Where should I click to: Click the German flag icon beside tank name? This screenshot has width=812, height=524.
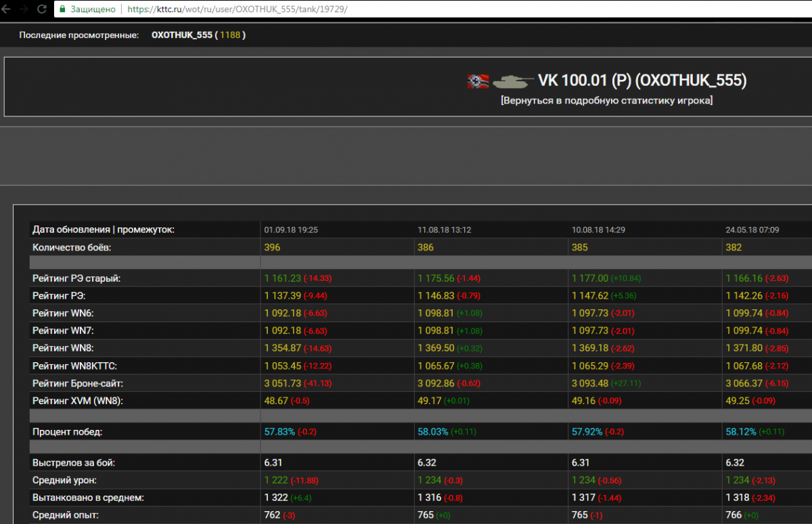pyautogui.click(x=478, y=81)
